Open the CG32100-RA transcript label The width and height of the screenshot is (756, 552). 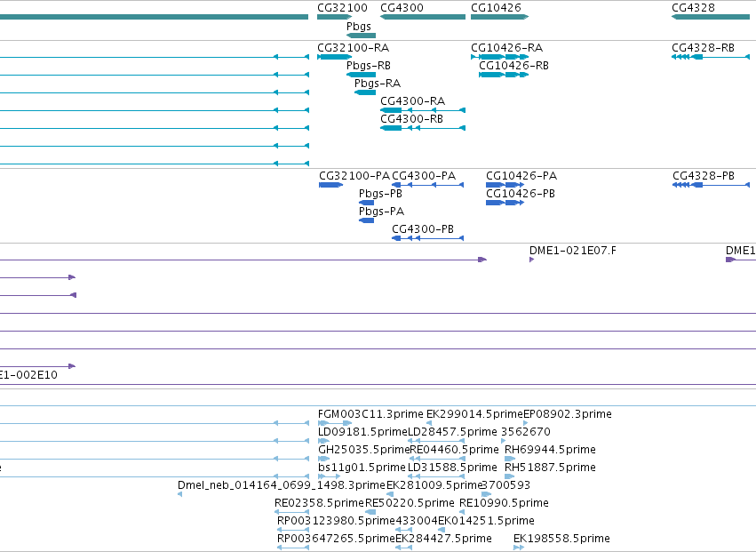(x=353, y=48)
